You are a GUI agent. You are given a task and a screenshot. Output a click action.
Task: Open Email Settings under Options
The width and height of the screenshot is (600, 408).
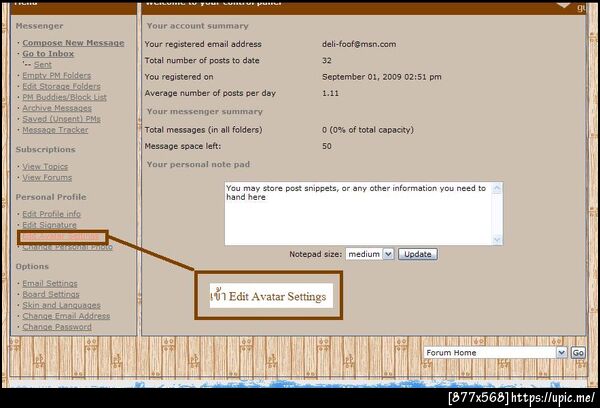coord(50,284)
